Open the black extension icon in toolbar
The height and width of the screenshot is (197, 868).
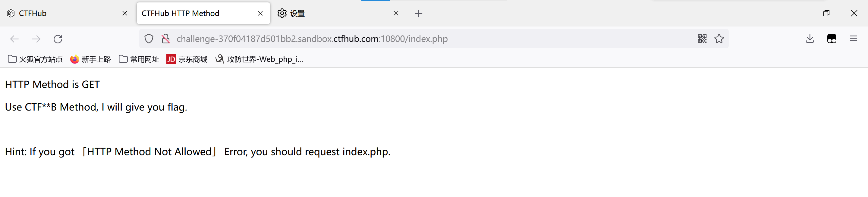point(832,39)
